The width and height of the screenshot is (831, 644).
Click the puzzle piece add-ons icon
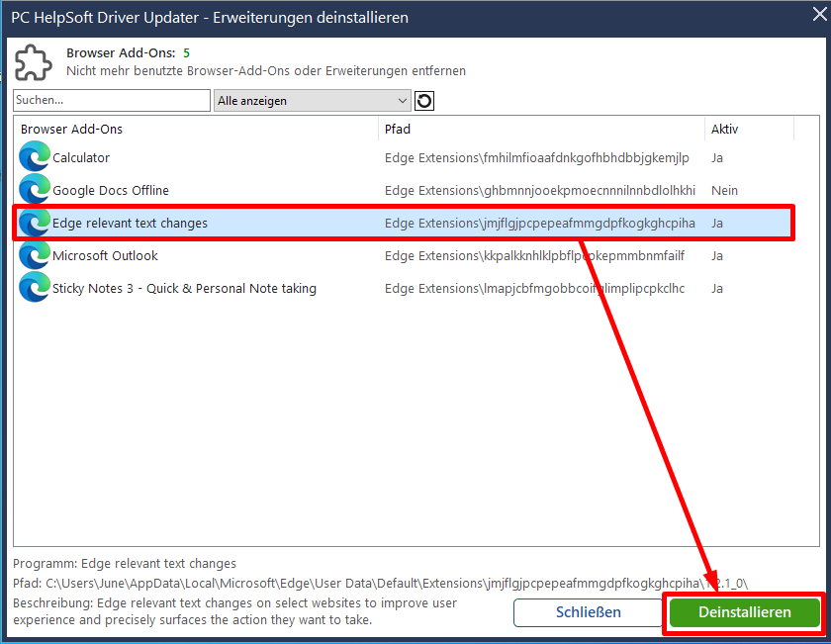point(33,62)
